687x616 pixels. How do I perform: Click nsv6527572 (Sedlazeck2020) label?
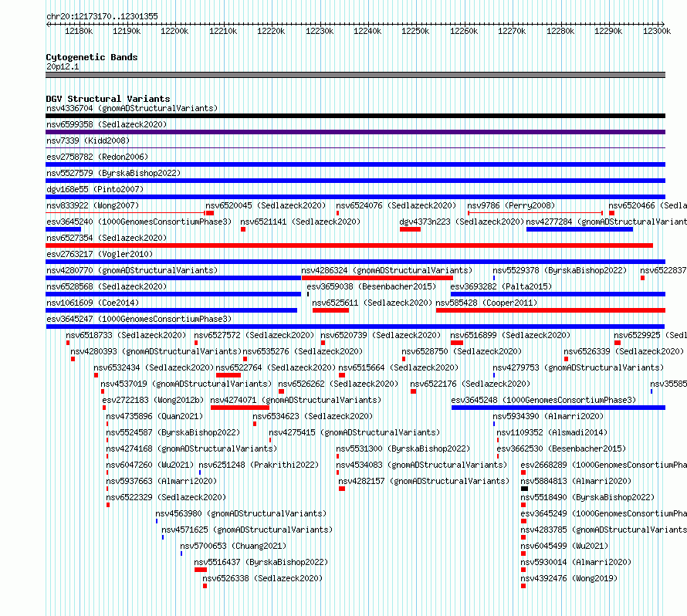(254, 335)
